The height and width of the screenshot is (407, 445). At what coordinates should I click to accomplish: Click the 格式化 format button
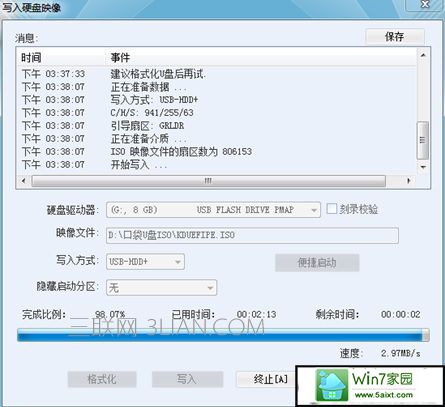(102, 379)
